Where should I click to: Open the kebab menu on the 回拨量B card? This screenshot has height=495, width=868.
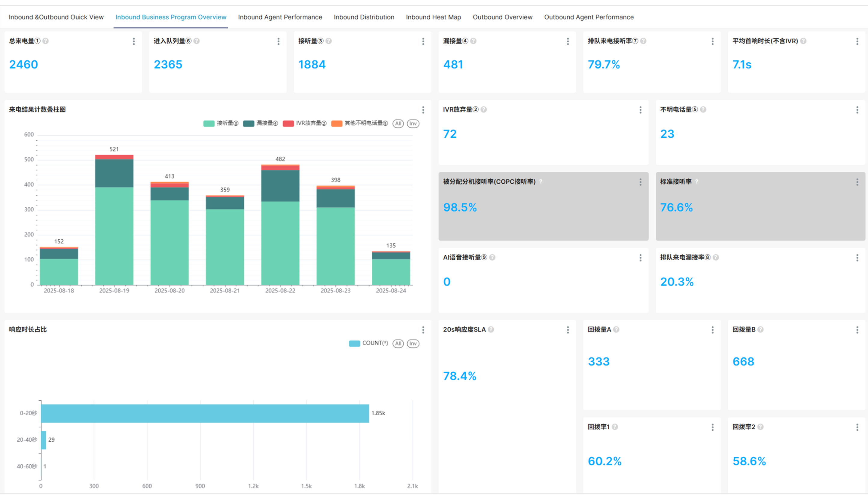pyautogui.click(x=857, y=330)
